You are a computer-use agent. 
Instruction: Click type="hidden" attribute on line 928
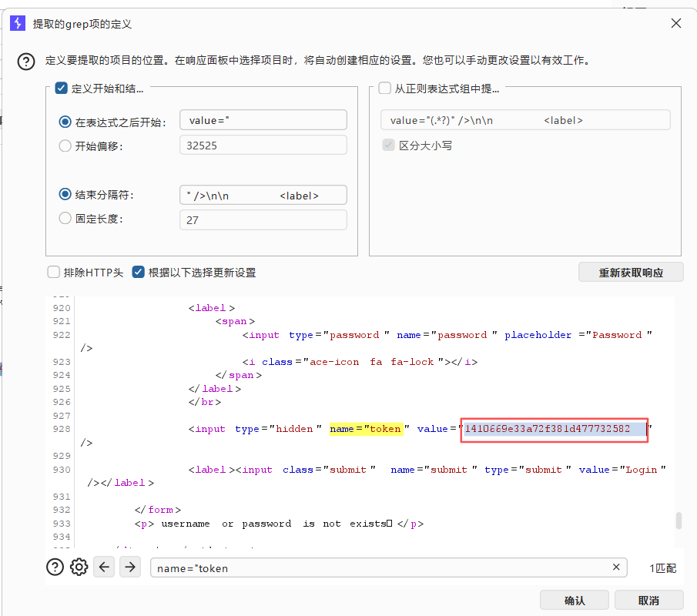click(278, 429)
